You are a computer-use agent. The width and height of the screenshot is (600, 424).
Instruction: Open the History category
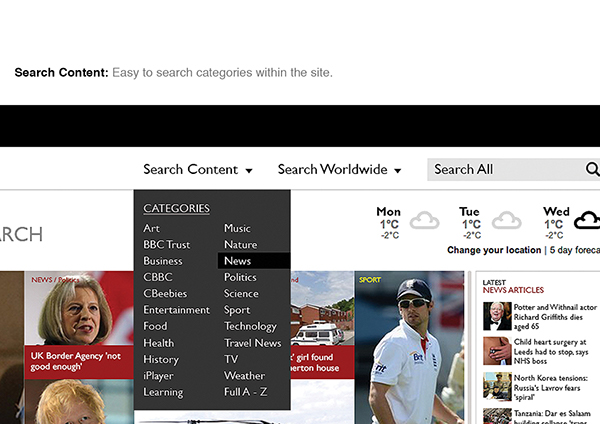tap(161, 359)
